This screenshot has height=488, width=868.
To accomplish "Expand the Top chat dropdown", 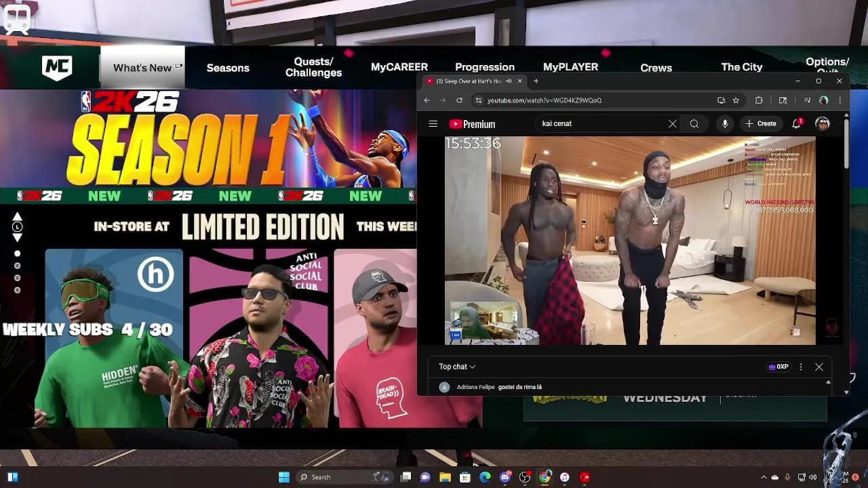I will coord(456,367).
